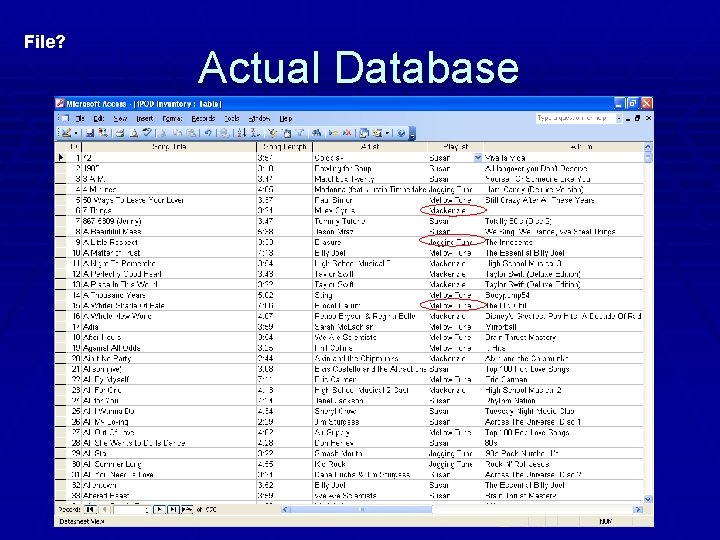Go to next record navigation button

[159, 509]
